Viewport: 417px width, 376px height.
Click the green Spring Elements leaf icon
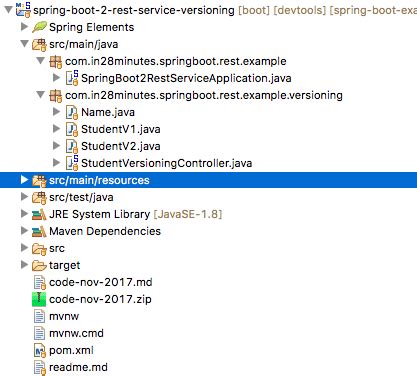click(39, 27)
